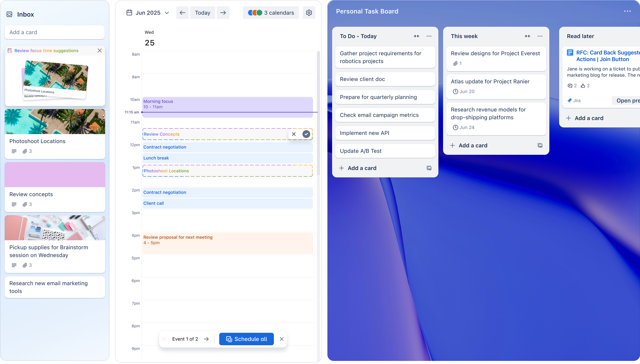Click description icon on Review concepts card
This screenshot has height=364, width=640.
(x=14, y=204)
